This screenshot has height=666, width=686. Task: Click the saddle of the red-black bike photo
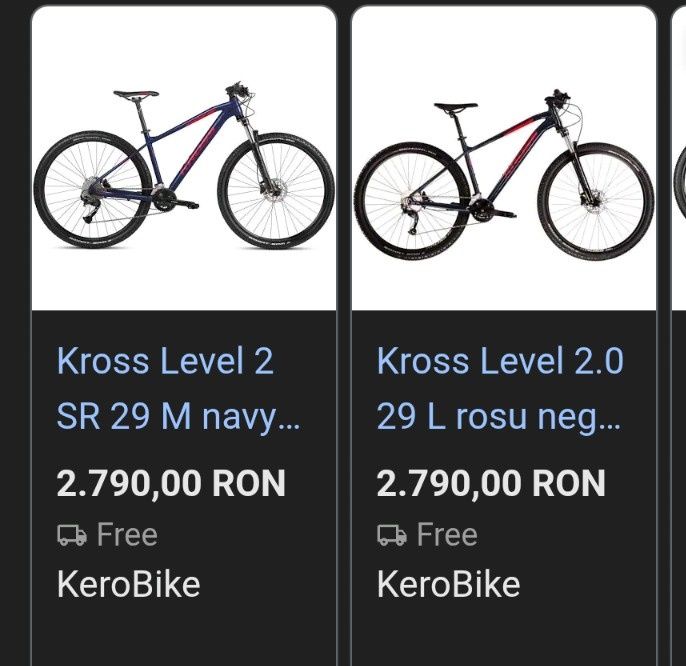[455, 107]
